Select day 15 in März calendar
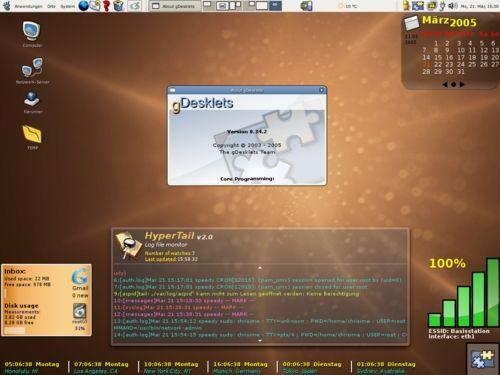 [438, 57]
